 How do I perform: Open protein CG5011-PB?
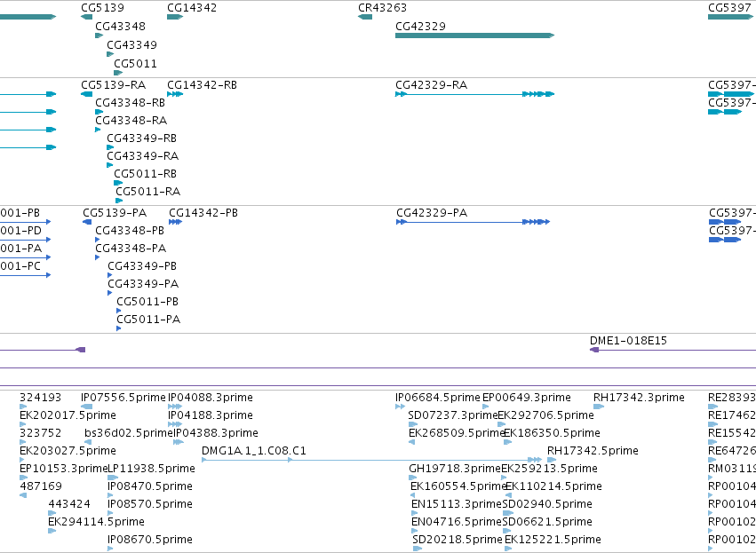(147, 302)
